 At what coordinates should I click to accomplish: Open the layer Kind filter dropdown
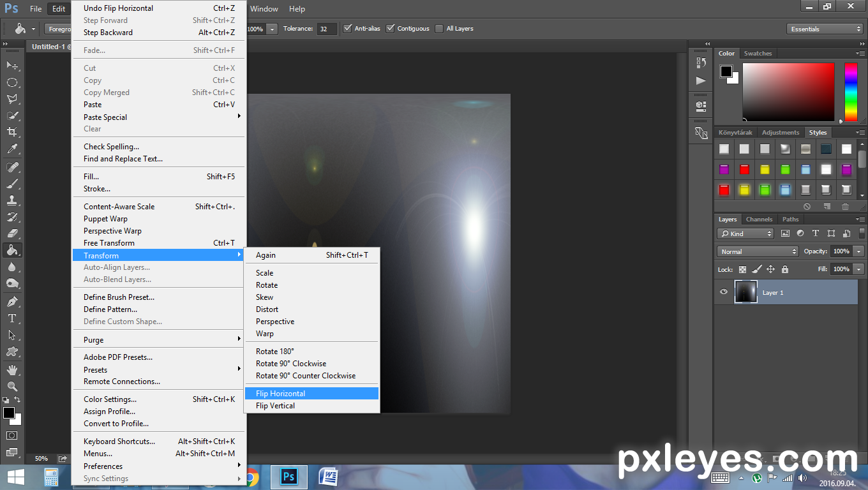(745, 234)
